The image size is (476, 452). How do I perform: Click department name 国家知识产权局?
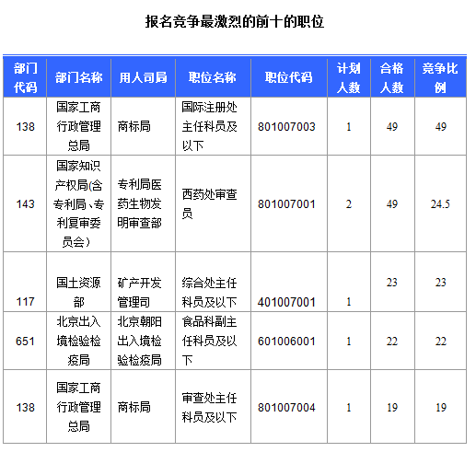tap(78, 203)
